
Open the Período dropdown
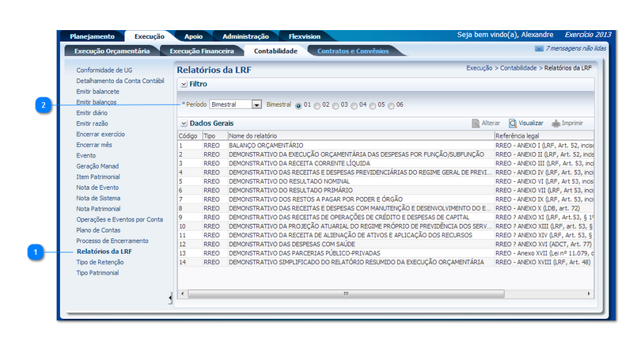tap(256, 104)
